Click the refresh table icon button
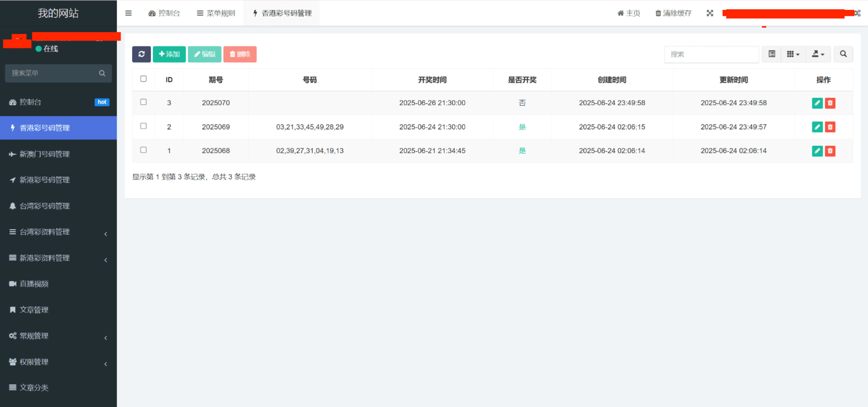868x407 pixels. [141, 54]
